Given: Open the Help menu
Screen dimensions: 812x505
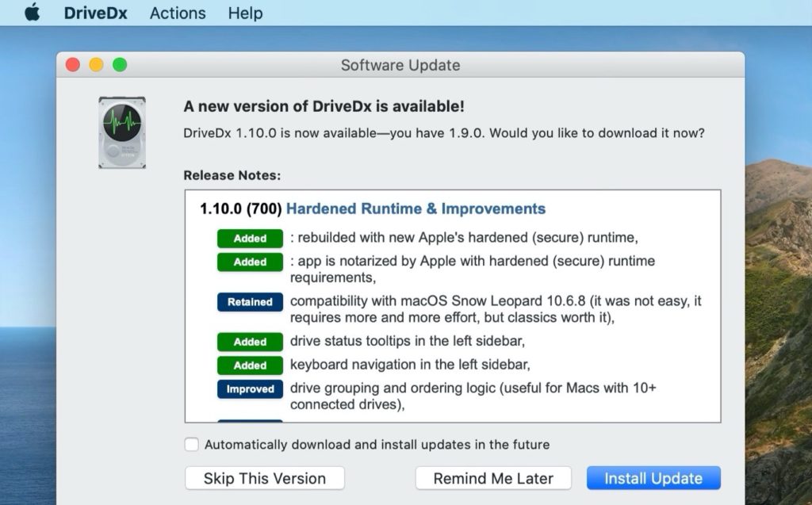Looking at the screenshot, I should click(245, 13).
